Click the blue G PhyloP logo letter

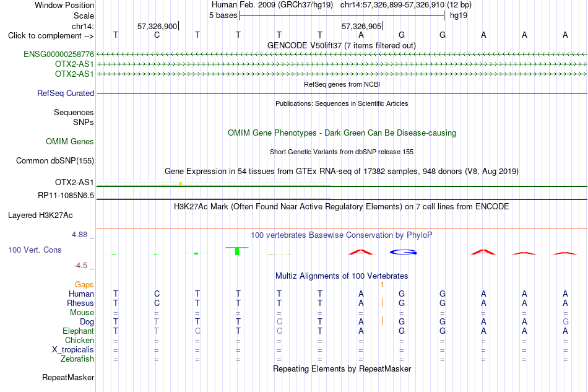(x=404, y=252)
